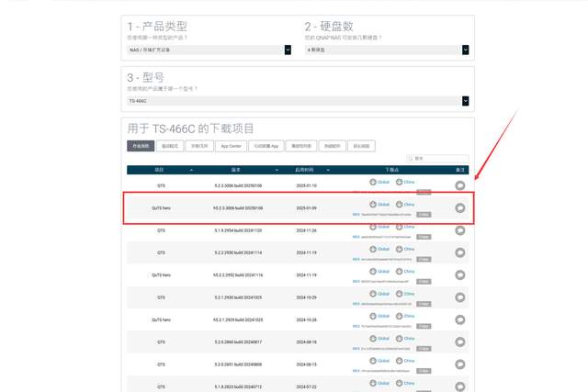Download QTS 5.2.2.2950 from China
Viewport: 588px width, 392px height.
coord(405,249)
